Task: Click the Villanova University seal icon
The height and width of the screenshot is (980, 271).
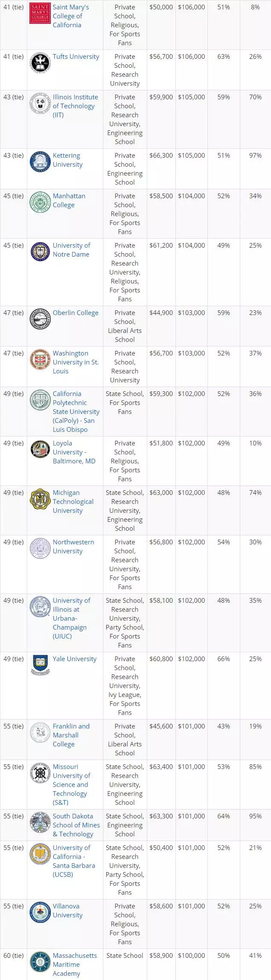Action: coord(40,913)
